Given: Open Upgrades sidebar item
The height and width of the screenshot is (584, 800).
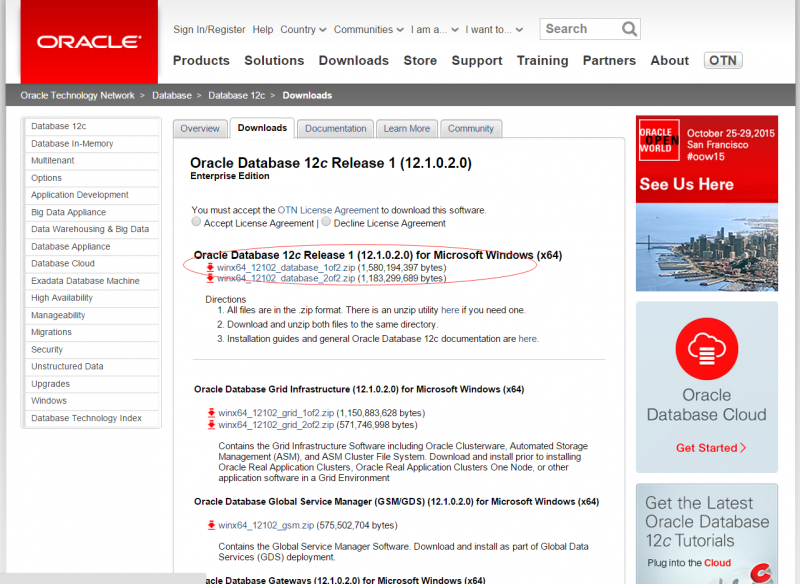Looking at the screenshot, I should (x=92, y=384).
